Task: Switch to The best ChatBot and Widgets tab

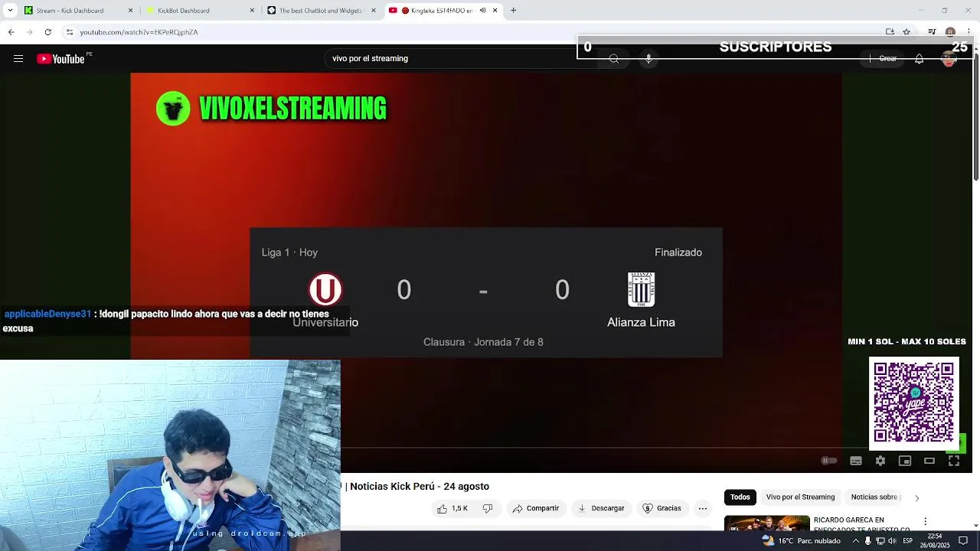Action: pyautogui.click(x=322, y=11)
